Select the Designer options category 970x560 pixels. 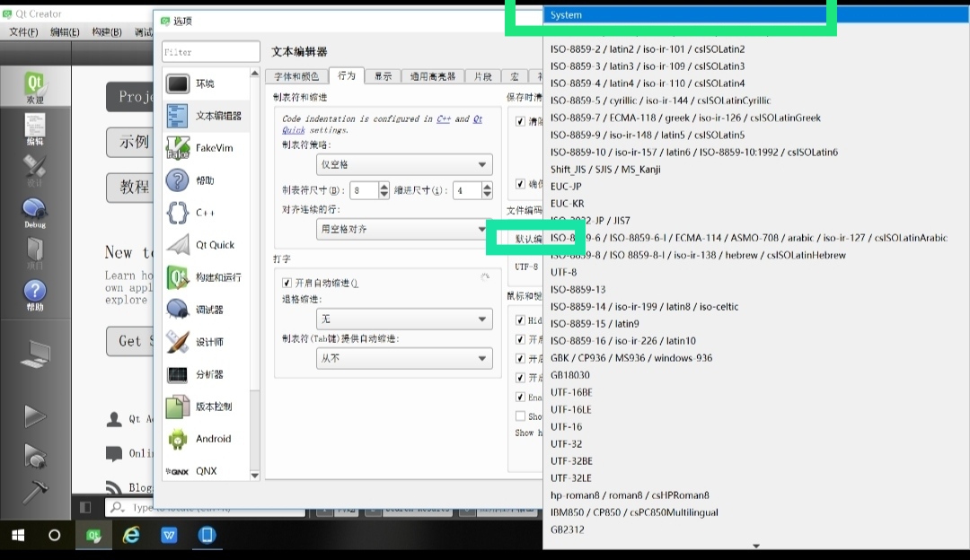point(207,342)
